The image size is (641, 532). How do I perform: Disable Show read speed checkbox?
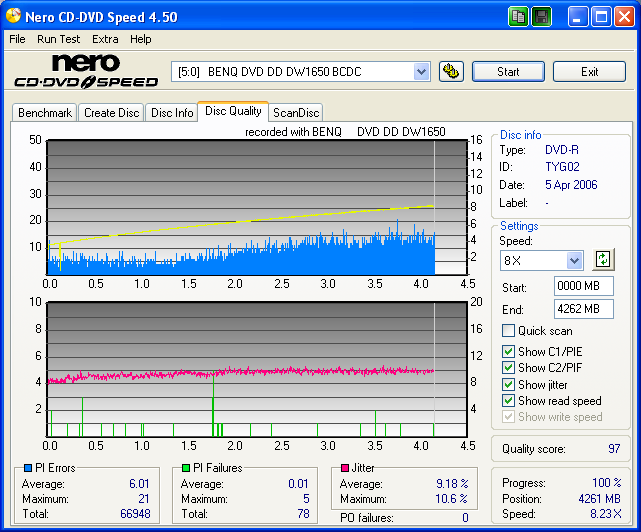click(508, 400)
